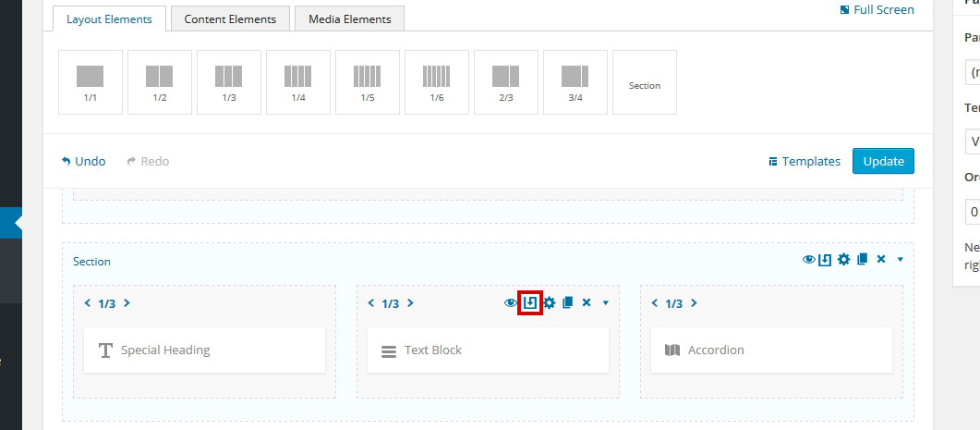The width and height of the screenshot is (980, 430).
Task: Toggle visibility of Text Block column
Action: tap(511, 303)
